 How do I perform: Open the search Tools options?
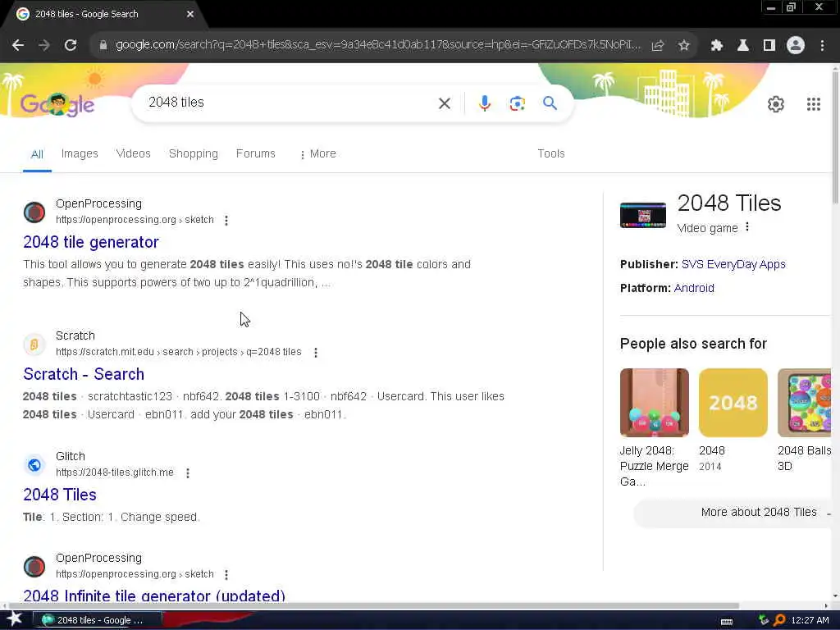[550, 153]
